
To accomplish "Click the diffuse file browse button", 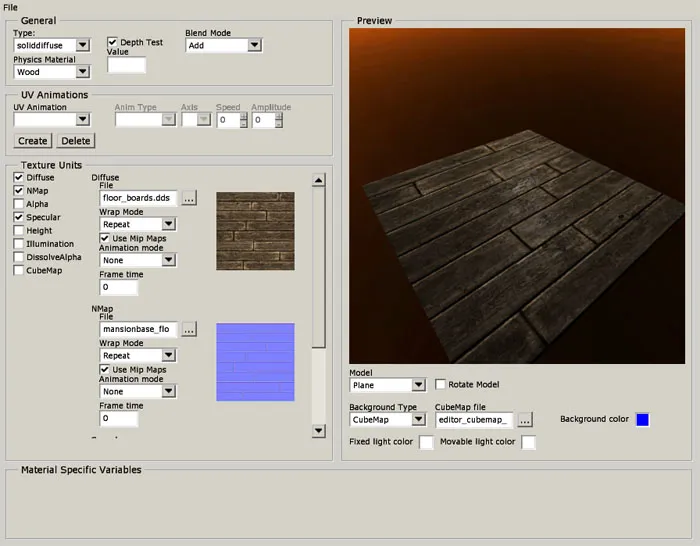I will pyautogui.click(x=189, y=198).
